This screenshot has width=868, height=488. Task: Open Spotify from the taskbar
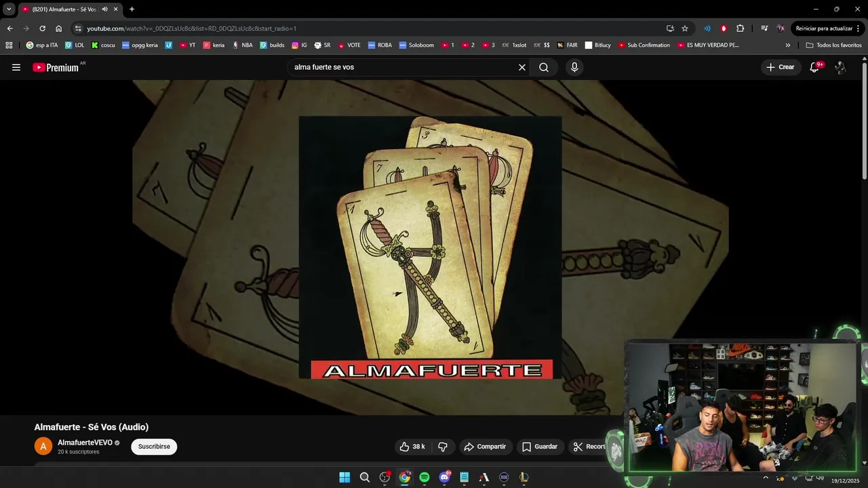pos(425,477)
